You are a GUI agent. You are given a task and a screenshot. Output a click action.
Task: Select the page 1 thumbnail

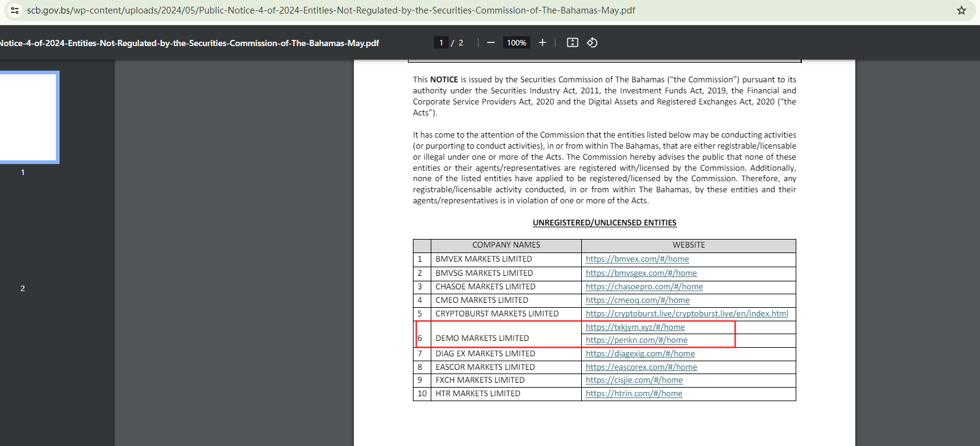28,117
